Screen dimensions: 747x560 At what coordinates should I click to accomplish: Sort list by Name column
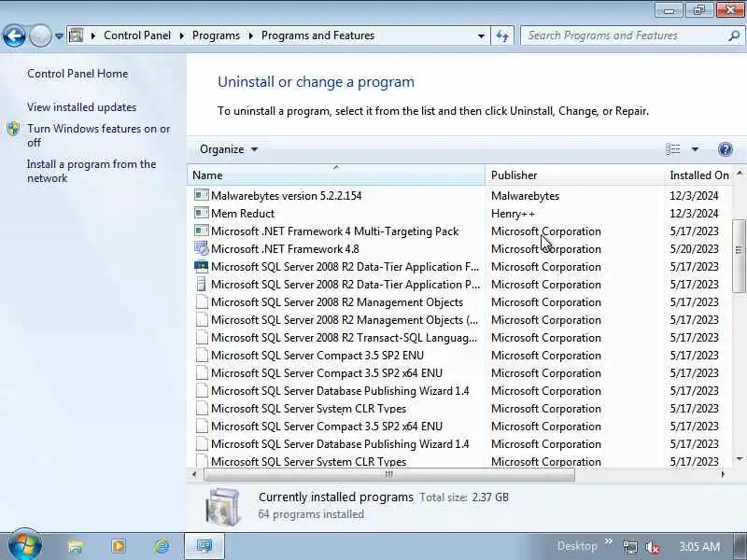(x=336, y=175)
